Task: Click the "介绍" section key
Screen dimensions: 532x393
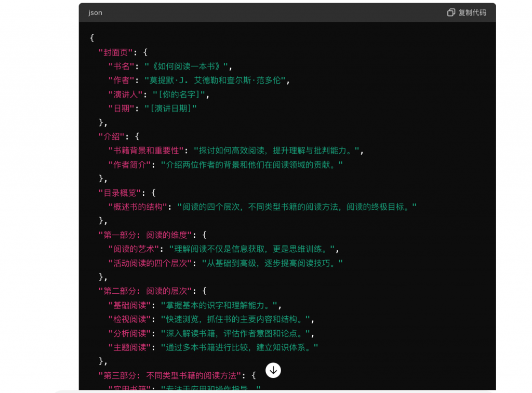Action: 112,137
